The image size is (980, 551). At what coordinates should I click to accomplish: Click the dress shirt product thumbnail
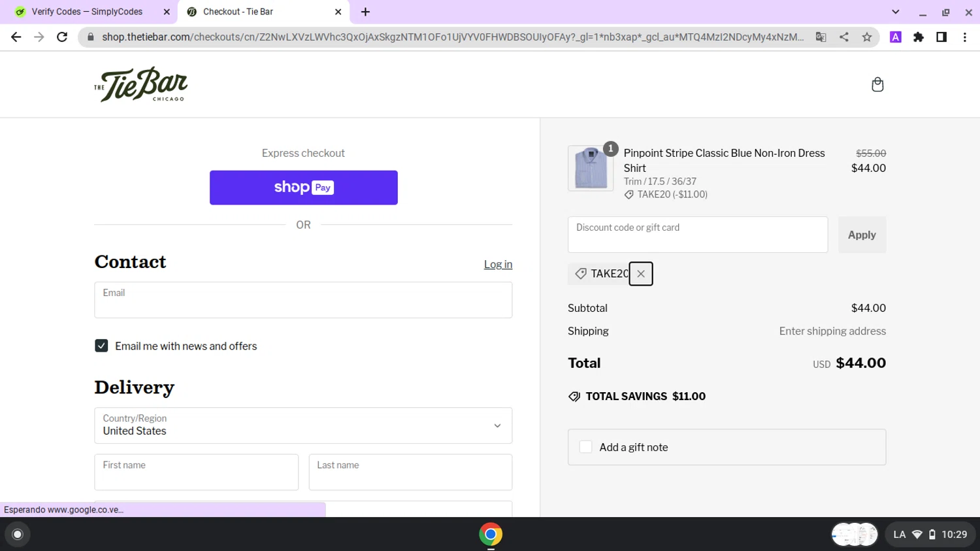591,168
